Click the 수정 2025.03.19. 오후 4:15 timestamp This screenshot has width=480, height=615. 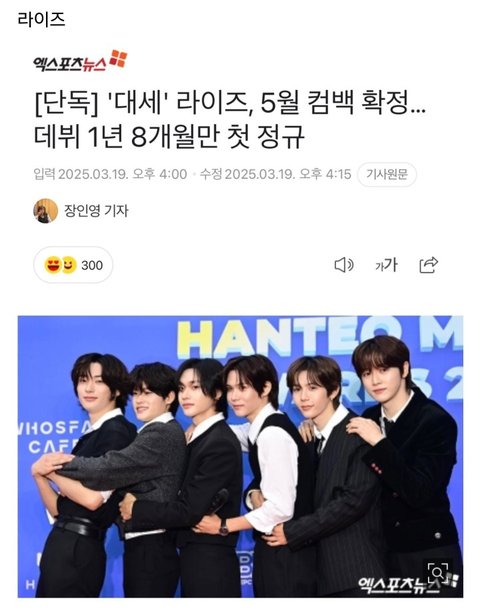[276, 174]
